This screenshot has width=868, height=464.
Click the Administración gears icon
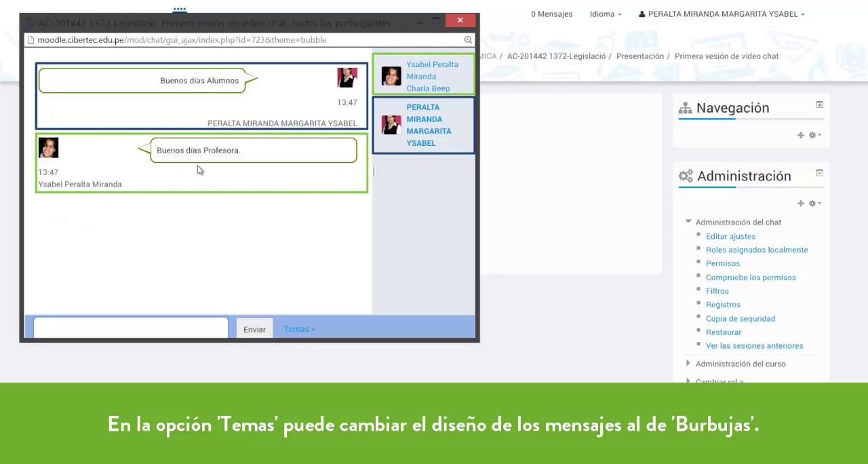coord(686,176)
